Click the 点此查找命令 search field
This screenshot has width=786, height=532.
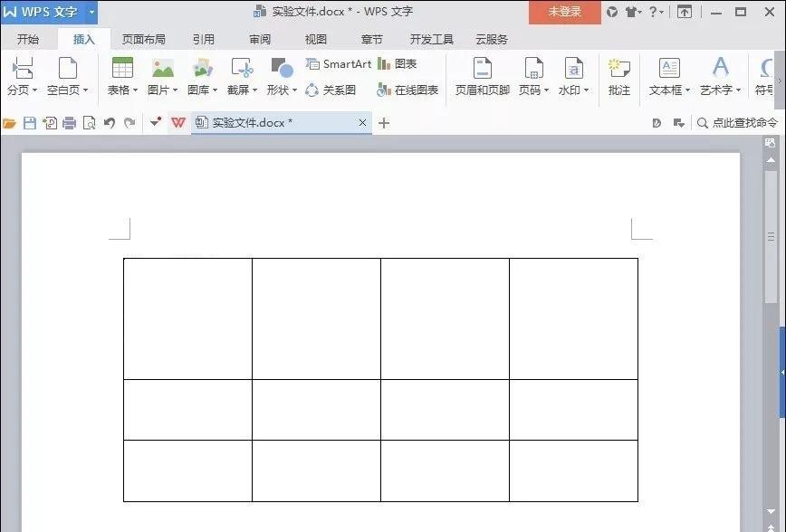[x=737, y=123]
